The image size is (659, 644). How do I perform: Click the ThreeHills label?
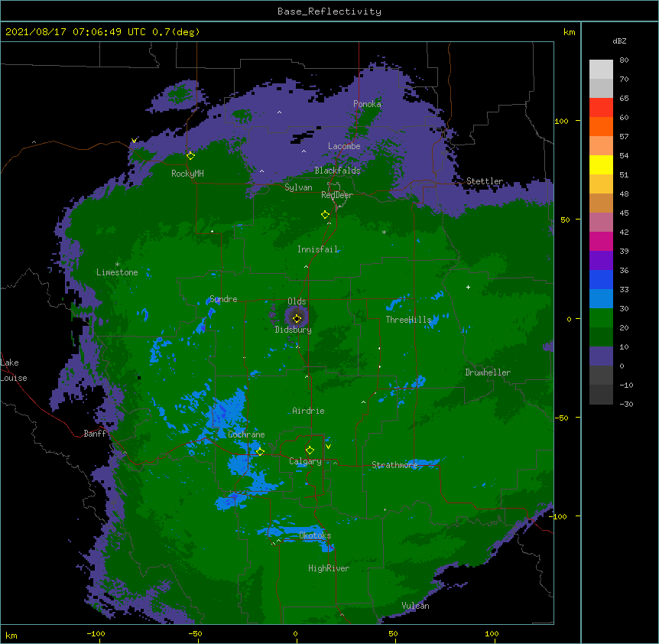pyautogui.click(x=408, y=320)
